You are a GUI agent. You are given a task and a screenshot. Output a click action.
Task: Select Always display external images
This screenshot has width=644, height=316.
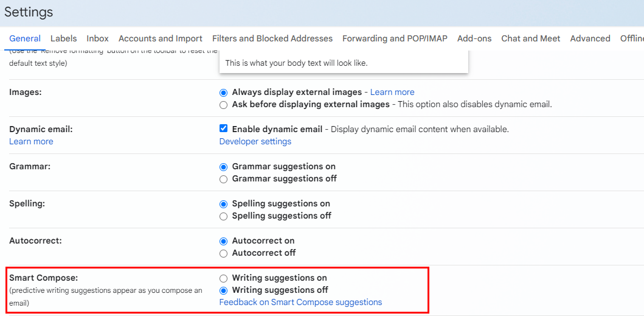pyautogui.click(x=224, y=93)
